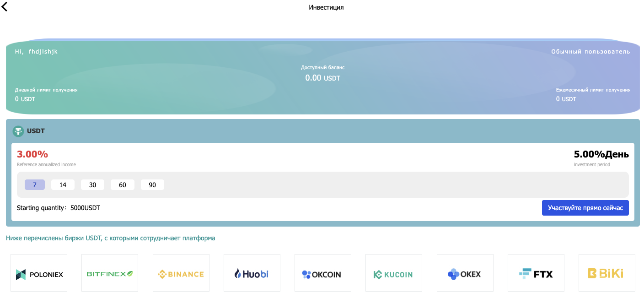
Task: Click the Участвуйте прямо сейчас button
Action: click(x=585, y=208)
